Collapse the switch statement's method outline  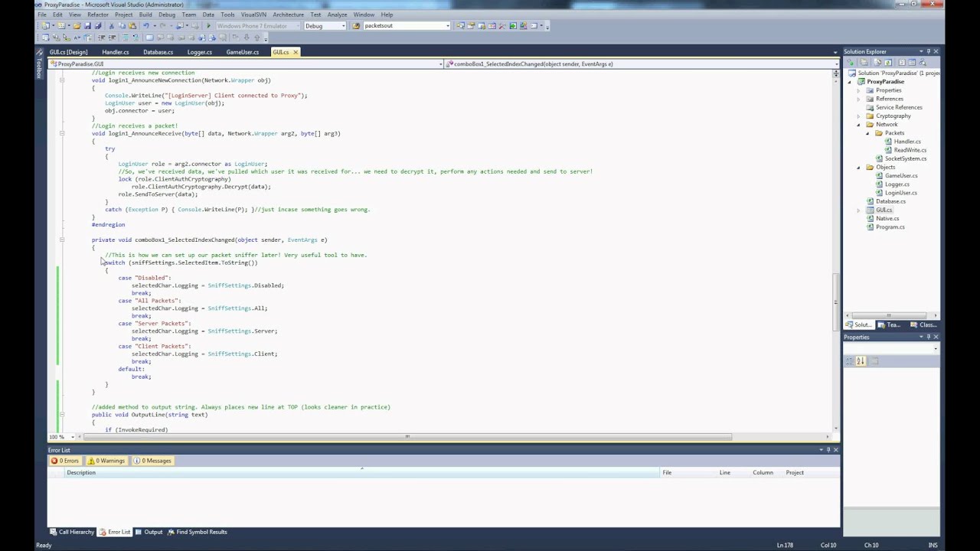62,240
